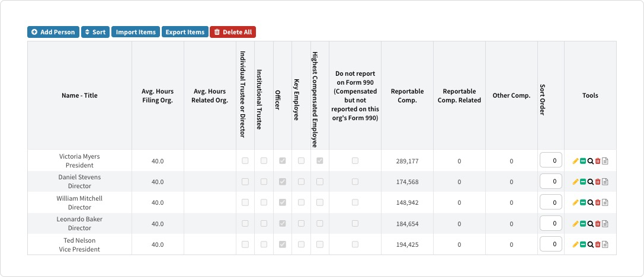Click the green minus icon for Daniel Stevens
The width and height of the screenshot is (644, 277).
point(583,182)
